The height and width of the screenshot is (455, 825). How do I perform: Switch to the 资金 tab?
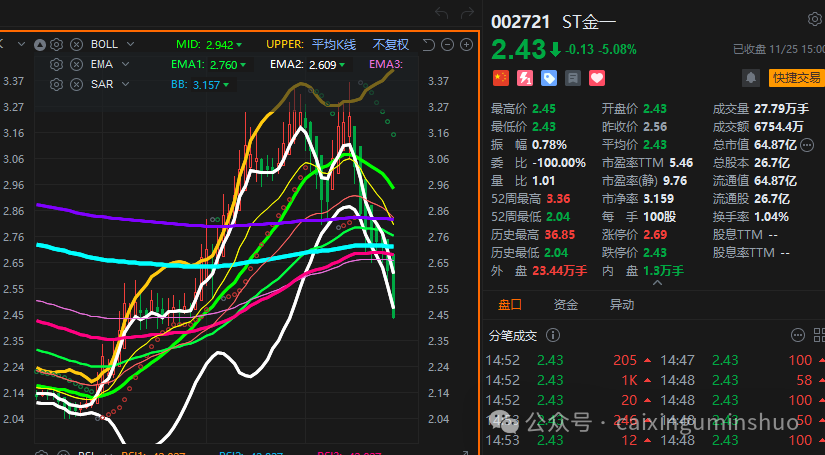(565, 304)
